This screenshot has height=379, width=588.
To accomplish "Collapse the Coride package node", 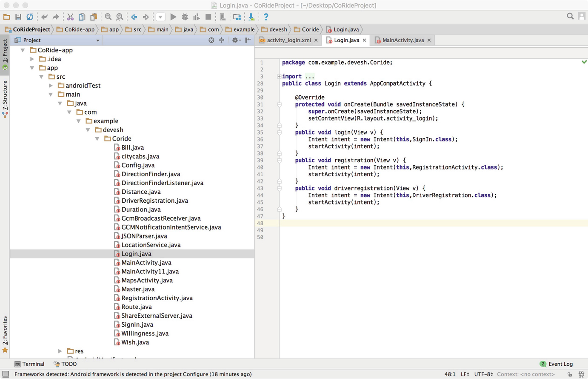I will click(x=97, y=139).
